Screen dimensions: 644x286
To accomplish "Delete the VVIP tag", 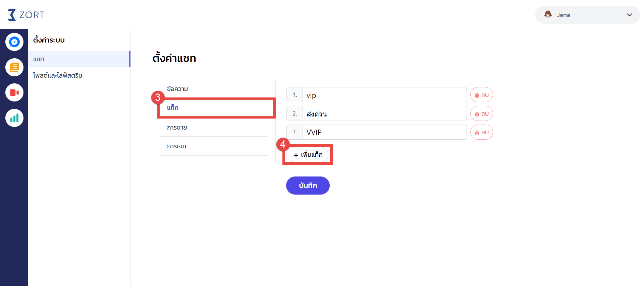I will (x=481, y=132).
